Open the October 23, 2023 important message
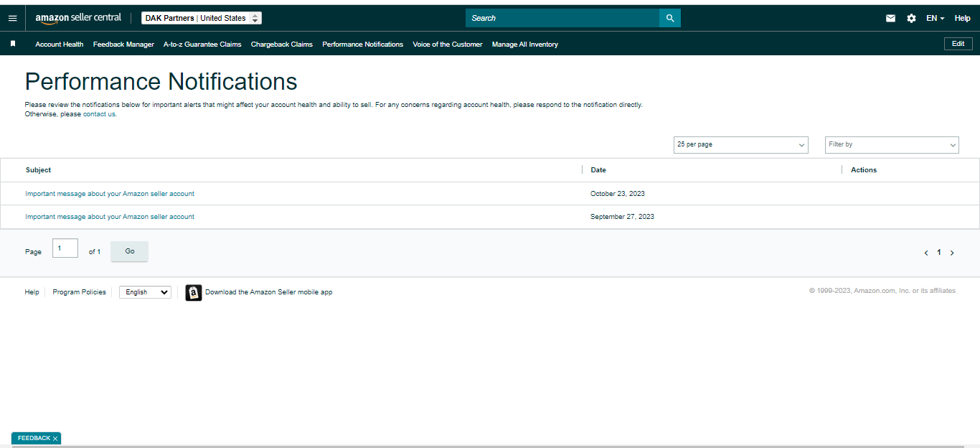Viewport: 980px width, 448px height. (110, 194)
